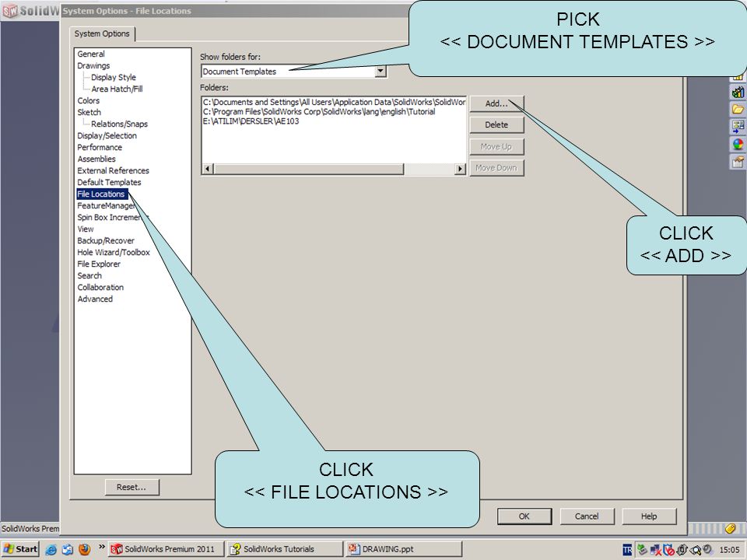Image resolution: width=747 pixels, height=560 pixels.
Task: Click the Move Up button
Action: pyautogui.click(x=496, y=147)
